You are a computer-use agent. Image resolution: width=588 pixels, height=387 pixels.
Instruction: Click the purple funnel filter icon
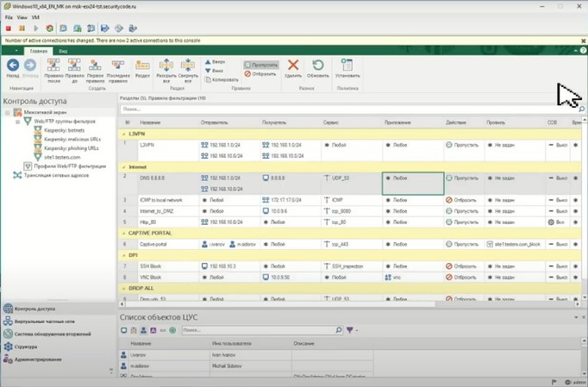click(349, 330)
